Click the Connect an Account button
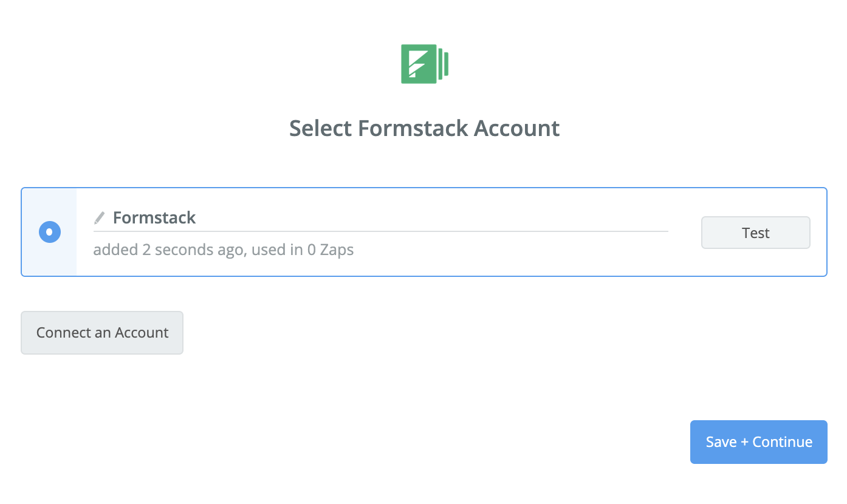This screenshot has height=504, width=847. tap(102, 333)
